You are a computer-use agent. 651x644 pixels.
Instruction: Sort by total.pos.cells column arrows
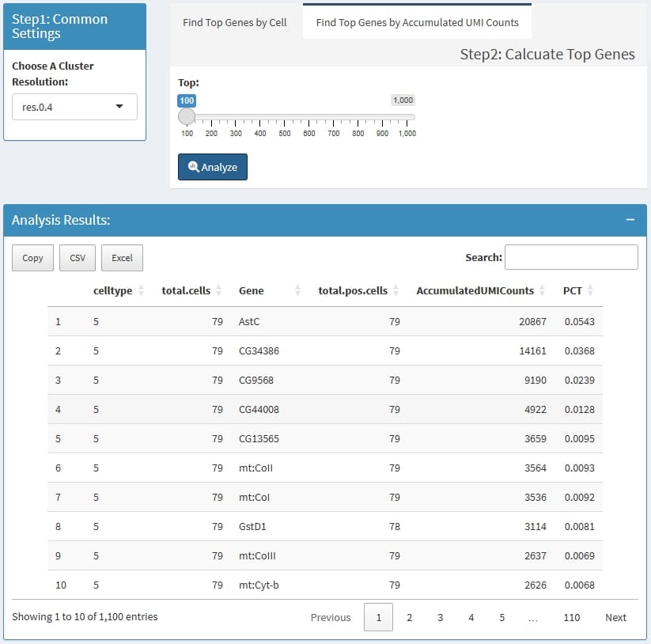pyautogui.click(x=396, y=290)
